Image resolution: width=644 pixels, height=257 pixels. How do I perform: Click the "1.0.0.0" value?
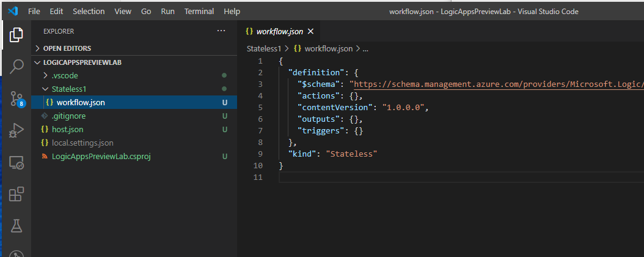tap(403, 108)
